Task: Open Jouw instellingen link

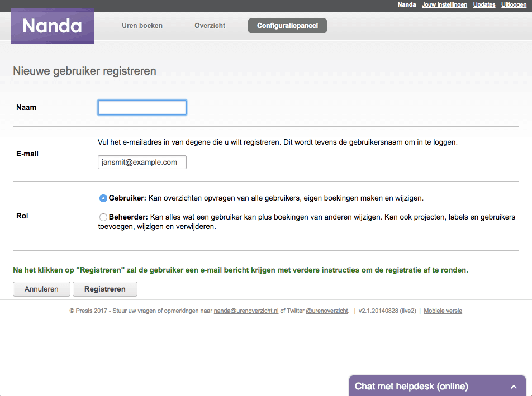Action: coord(444,4)
